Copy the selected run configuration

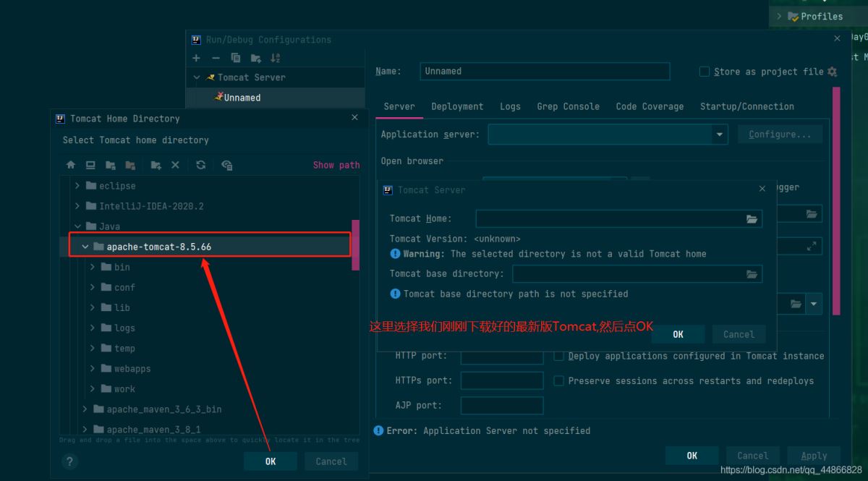pos(236,58)
